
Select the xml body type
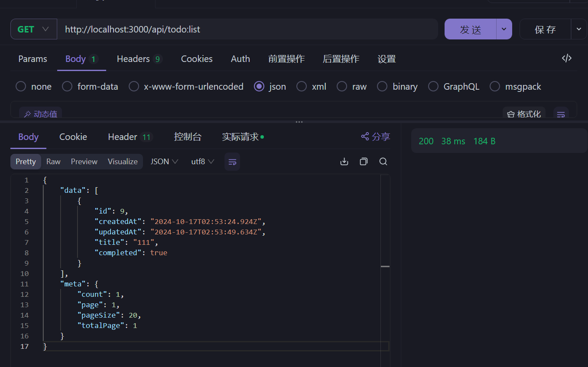(x=312, y=87)
